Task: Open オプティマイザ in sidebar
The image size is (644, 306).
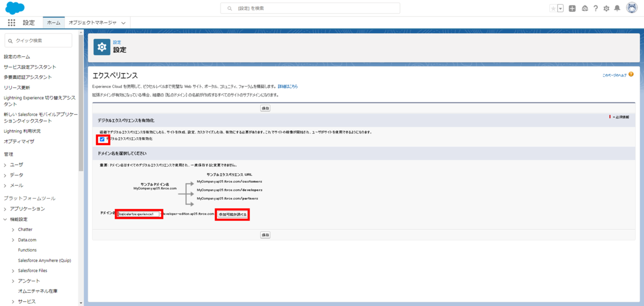Action: 19,141
